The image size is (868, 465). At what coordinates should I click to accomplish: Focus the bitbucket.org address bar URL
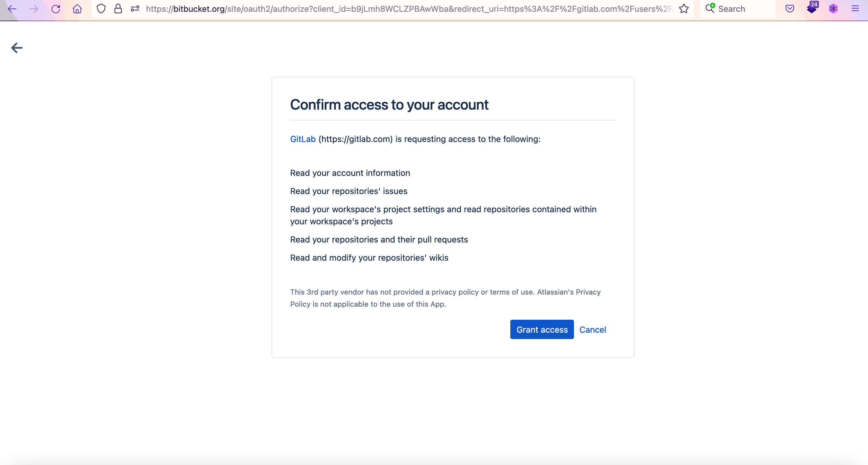(404, 9)
